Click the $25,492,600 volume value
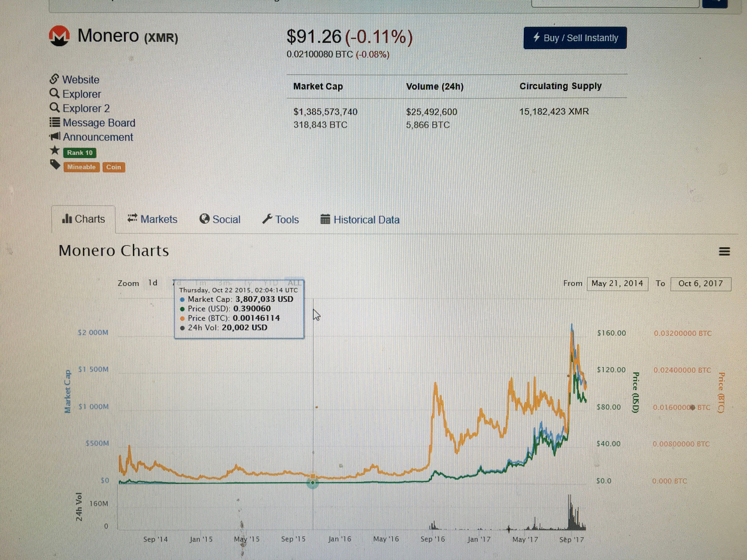 click(432, 112)
